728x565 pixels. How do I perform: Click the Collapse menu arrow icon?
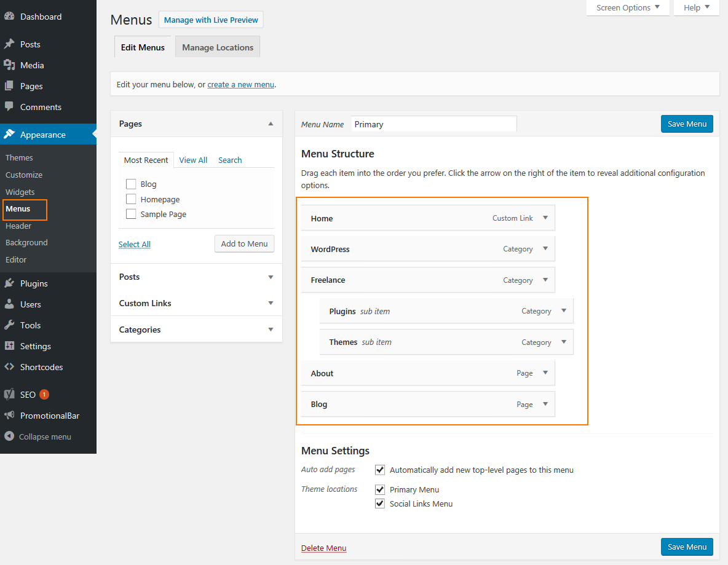click(9, 437)
